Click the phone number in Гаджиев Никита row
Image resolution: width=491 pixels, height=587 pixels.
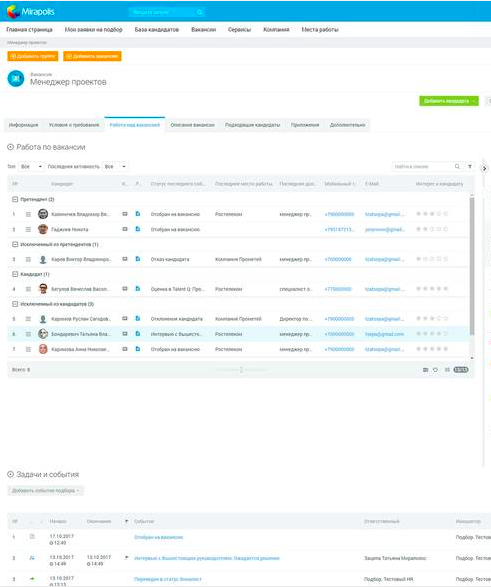pos(339,229)
